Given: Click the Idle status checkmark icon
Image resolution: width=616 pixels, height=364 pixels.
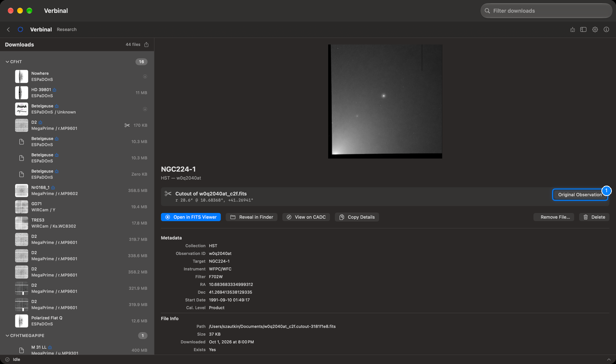Looking at the screenshot, I should (x=7, y=359).
